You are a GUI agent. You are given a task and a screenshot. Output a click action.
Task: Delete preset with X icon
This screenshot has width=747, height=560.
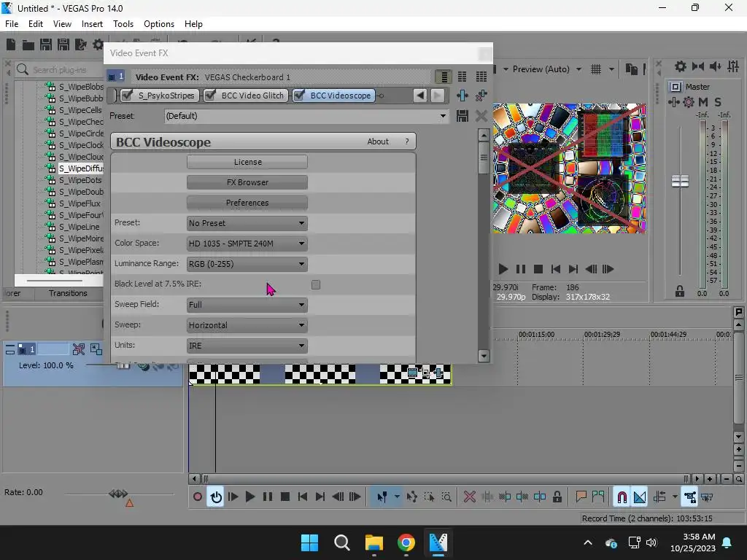pos(481,116)
